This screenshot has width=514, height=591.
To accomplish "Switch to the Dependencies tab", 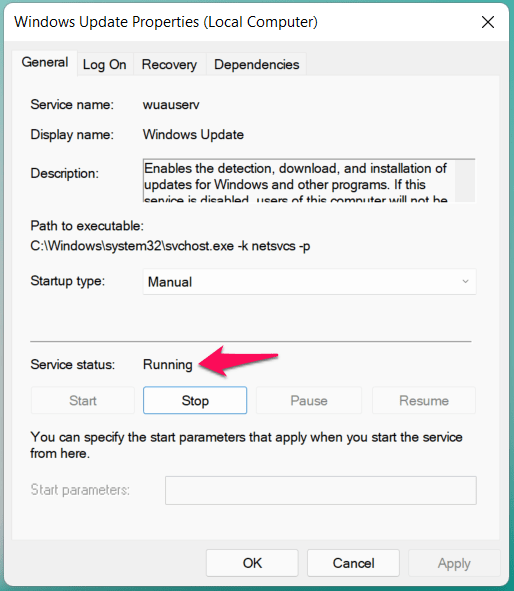I will coord(257,64).
